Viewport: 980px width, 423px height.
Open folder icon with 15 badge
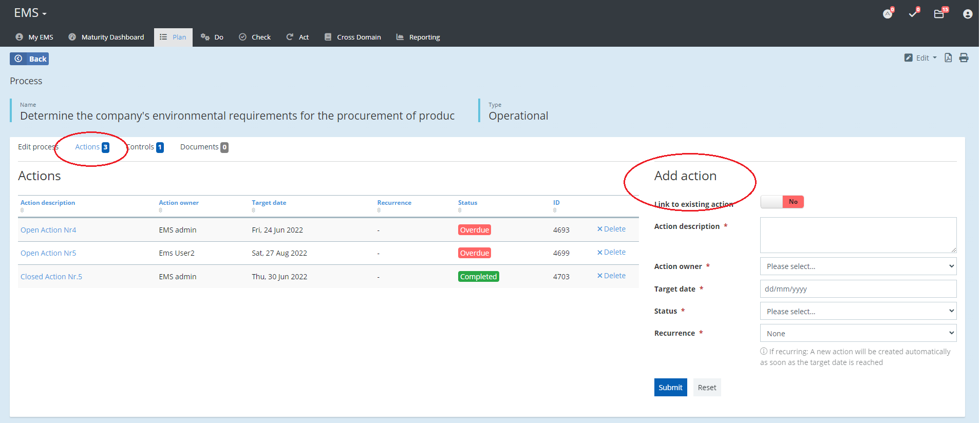pos(939,14)
